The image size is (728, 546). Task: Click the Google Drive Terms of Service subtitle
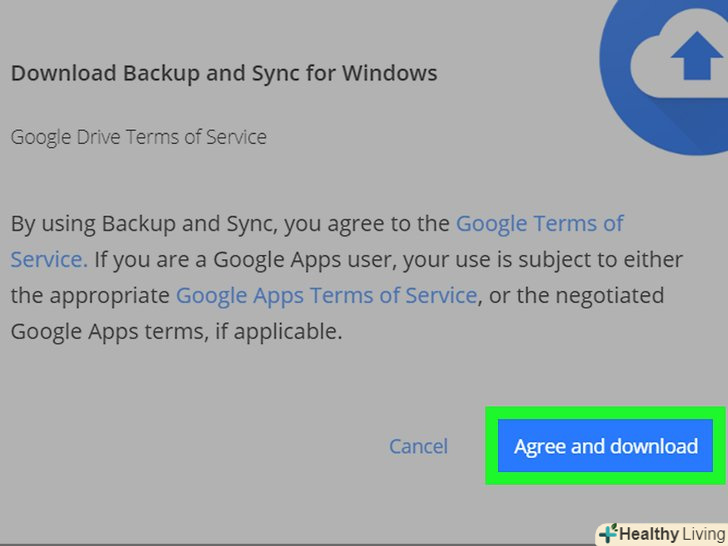(x=138, y=136)
